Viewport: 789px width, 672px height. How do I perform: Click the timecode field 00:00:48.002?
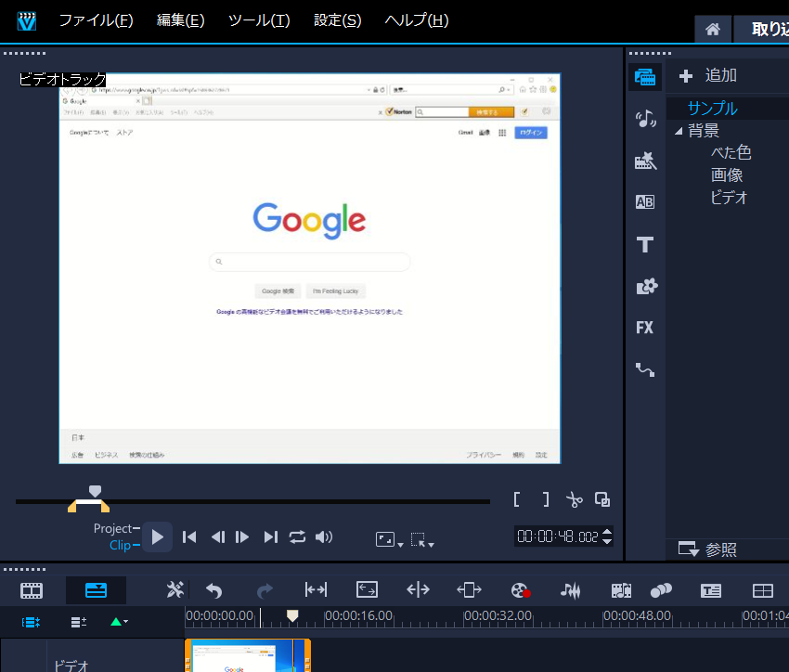tap(557, 536)
